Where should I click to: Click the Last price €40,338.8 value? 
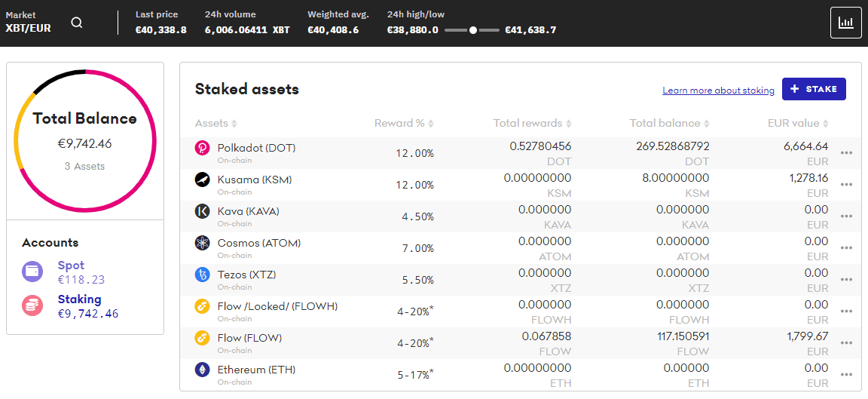(160, 30)
